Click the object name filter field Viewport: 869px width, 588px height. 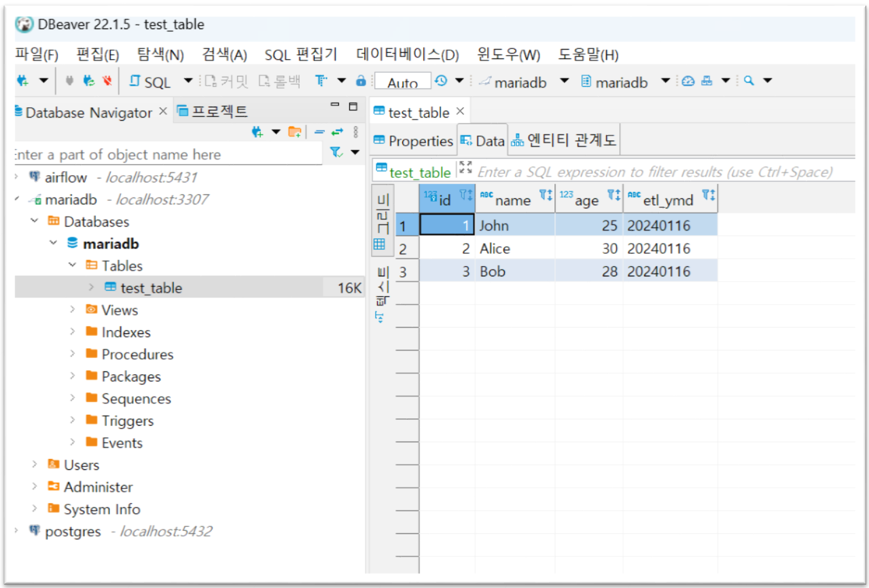coord(168,154)
